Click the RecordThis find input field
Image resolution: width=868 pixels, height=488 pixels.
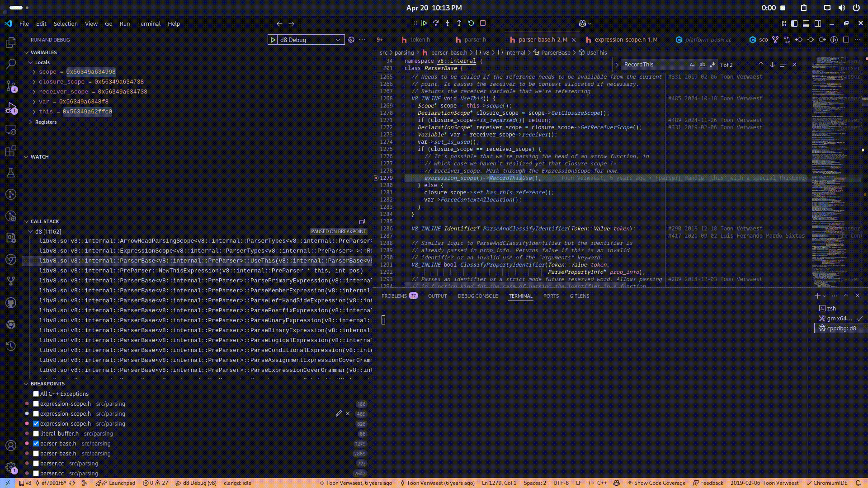coord(655,65)
